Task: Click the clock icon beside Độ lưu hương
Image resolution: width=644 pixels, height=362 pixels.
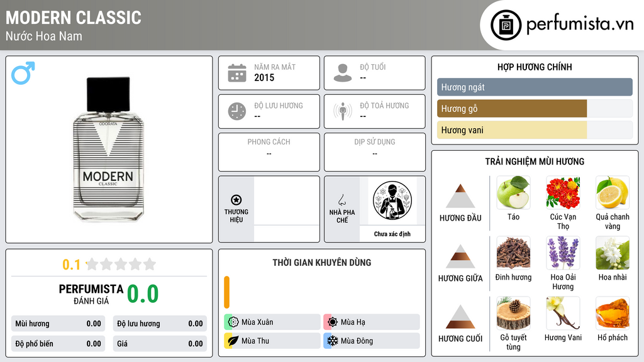Action: 237,111
